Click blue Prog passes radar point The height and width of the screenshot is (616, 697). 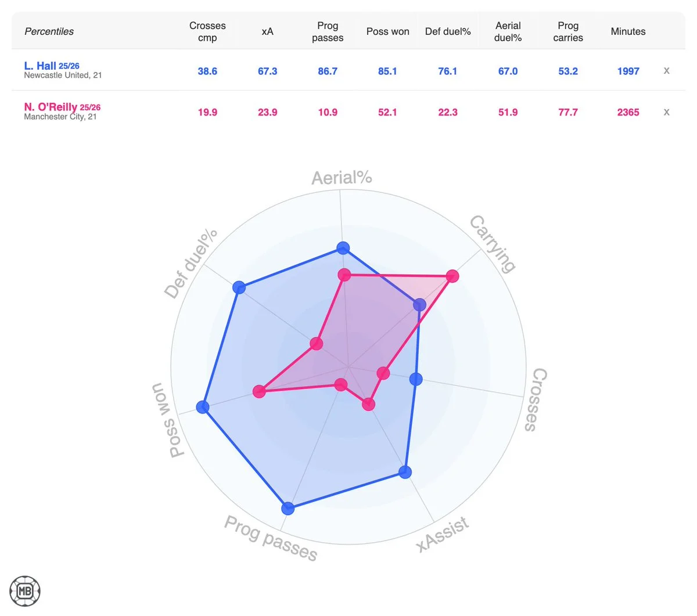[x=288, y=509]
